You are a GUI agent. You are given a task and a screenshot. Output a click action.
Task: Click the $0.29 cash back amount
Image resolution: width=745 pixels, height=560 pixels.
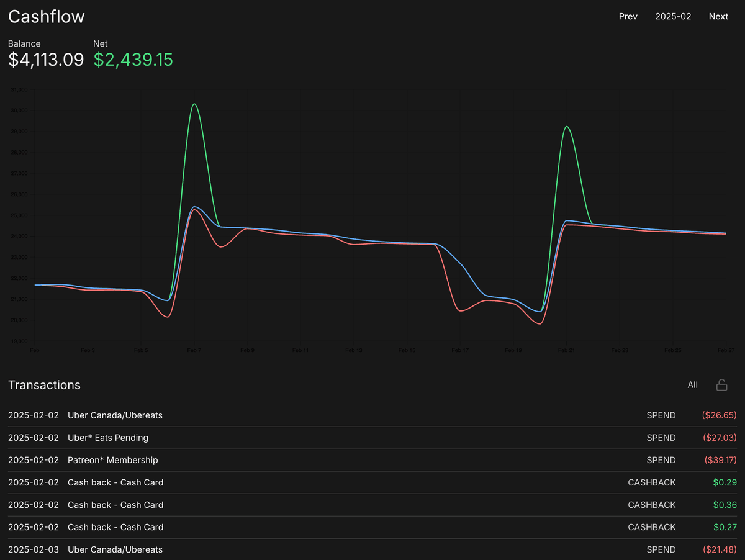pos(725,482)
